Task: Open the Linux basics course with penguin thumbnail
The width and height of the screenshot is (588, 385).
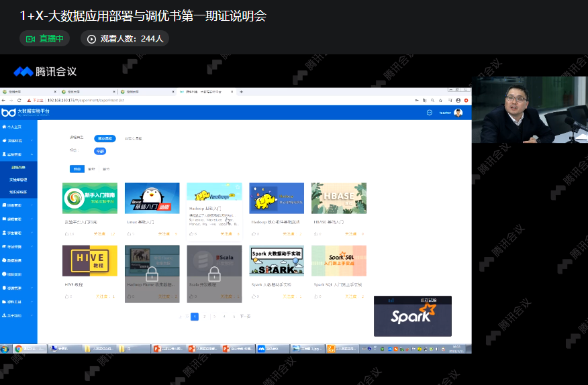Action: coord(152,198)
